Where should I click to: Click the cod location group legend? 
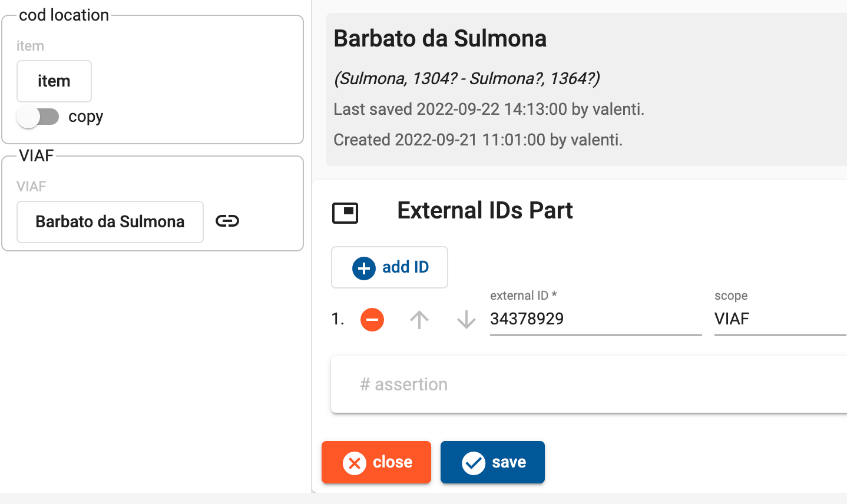64,15
